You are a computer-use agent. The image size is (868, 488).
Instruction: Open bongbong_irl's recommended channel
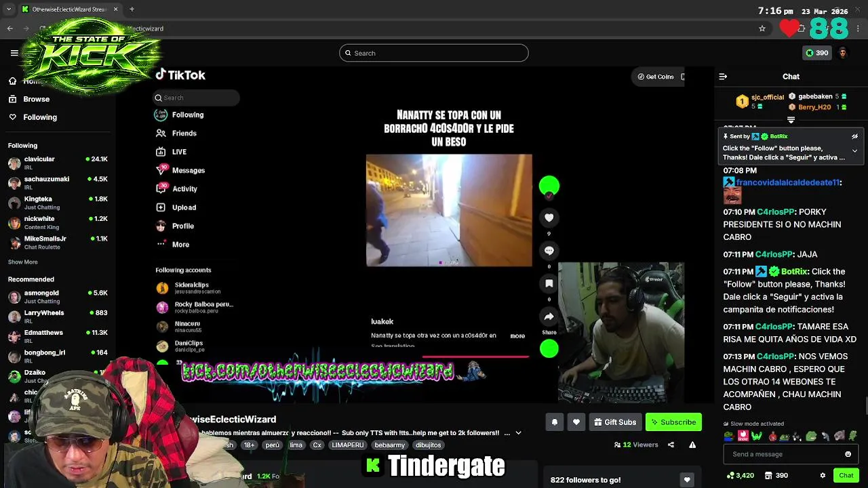coord(58,356)
